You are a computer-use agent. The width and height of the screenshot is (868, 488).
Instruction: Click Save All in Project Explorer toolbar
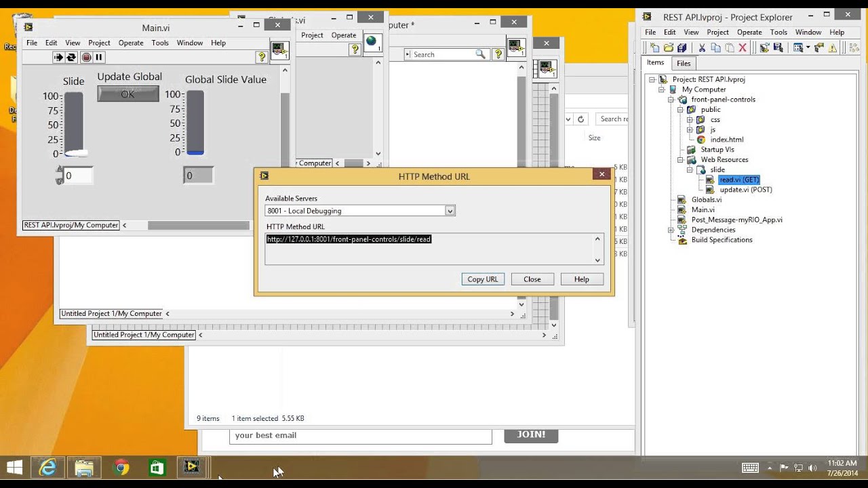(x=682, y=47)
